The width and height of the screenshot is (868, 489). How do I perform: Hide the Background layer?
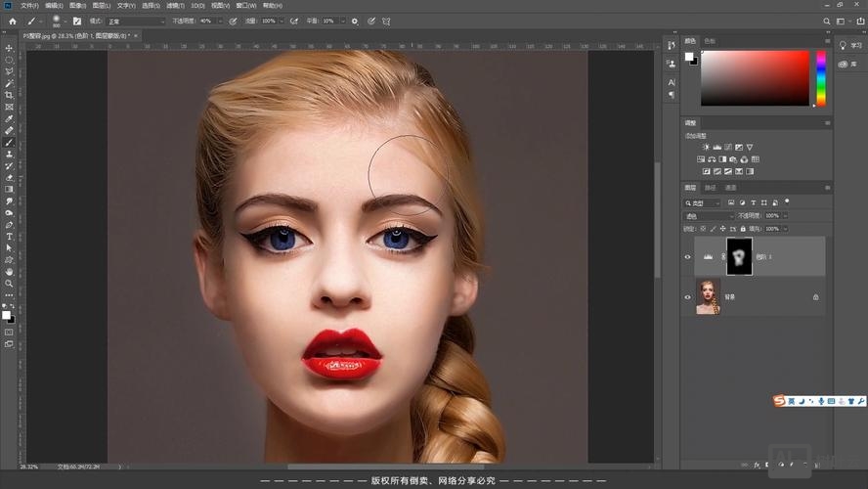tap(687, 296)
